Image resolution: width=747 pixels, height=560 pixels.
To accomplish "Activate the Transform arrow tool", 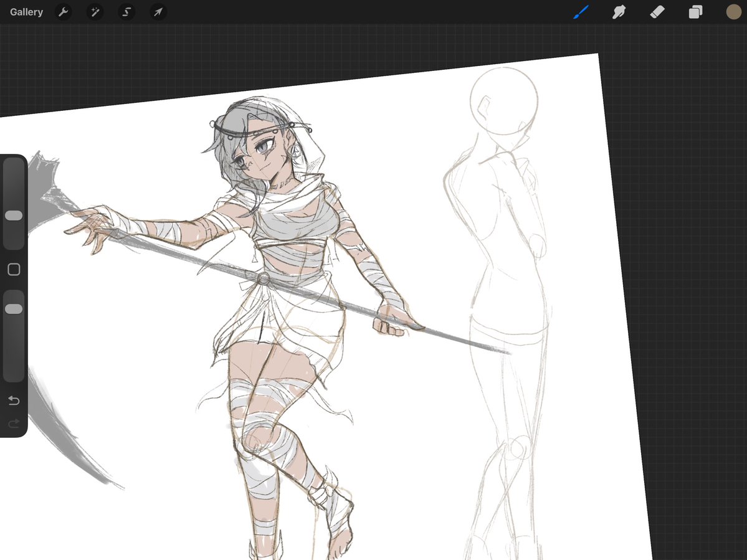I will coord(158,12).
